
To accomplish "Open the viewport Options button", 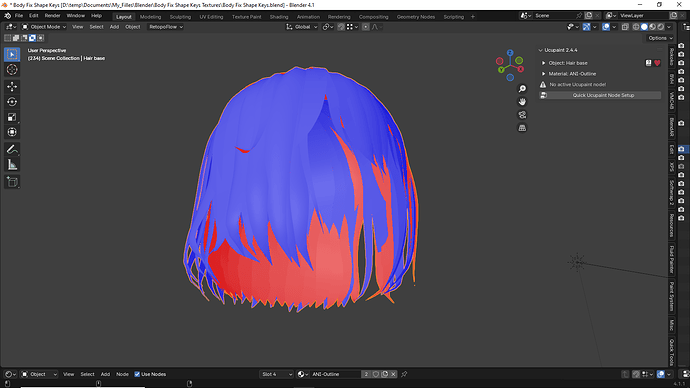I will tap(660, 38).
